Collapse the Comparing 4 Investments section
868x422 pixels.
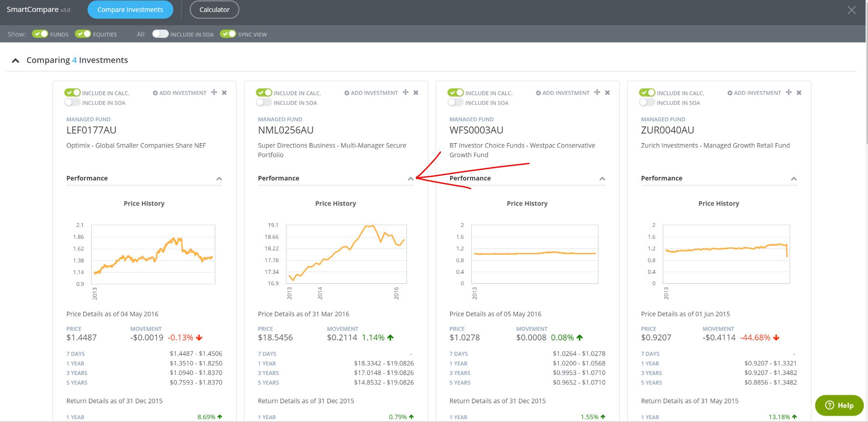[16, 61]
